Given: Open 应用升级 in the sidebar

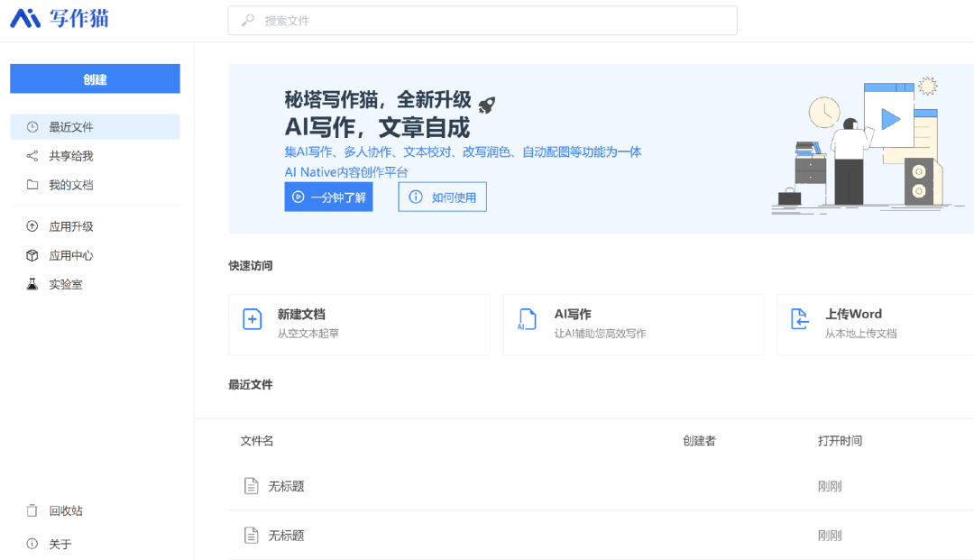Looking at the screenshot, I should [x=95, y=226].
